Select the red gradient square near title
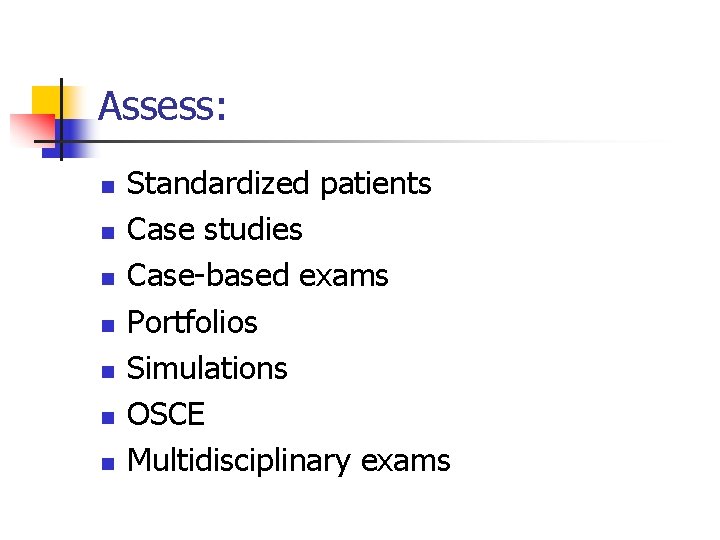Image resolution: width=720 pixels, height=540 pixels. (x=28, y=128)
